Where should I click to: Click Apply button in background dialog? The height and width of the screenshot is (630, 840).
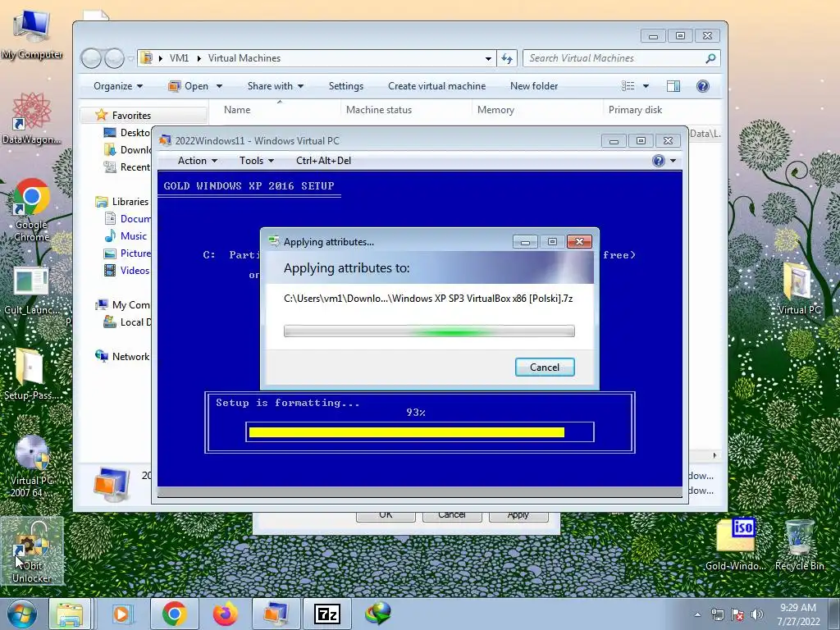tap(518, 515)
